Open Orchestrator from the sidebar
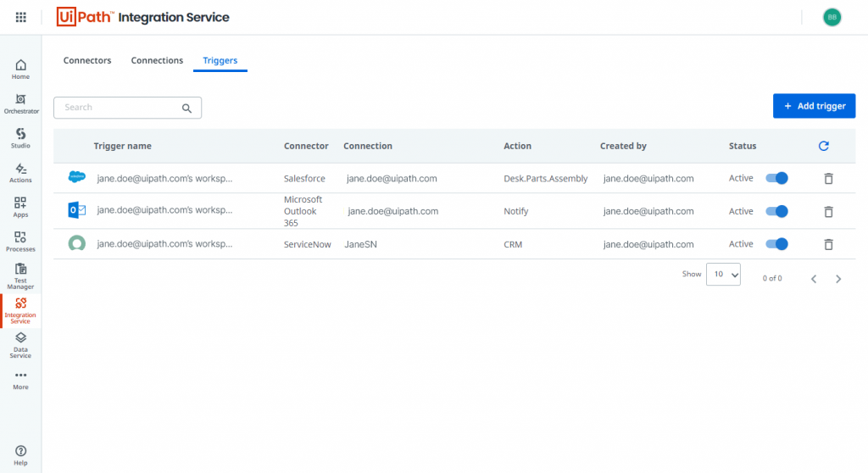This screenshot has width=868, height=473. click(21, 103)
